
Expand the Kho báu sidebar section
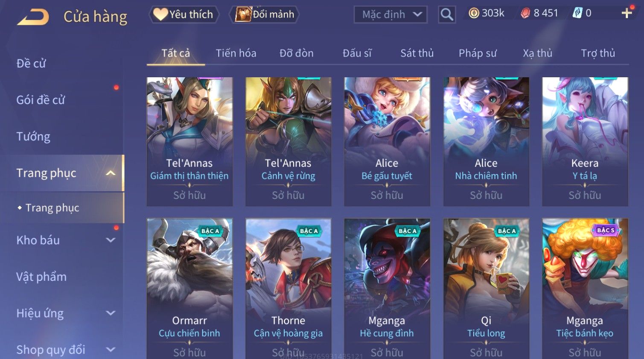[x=111, y=240]
